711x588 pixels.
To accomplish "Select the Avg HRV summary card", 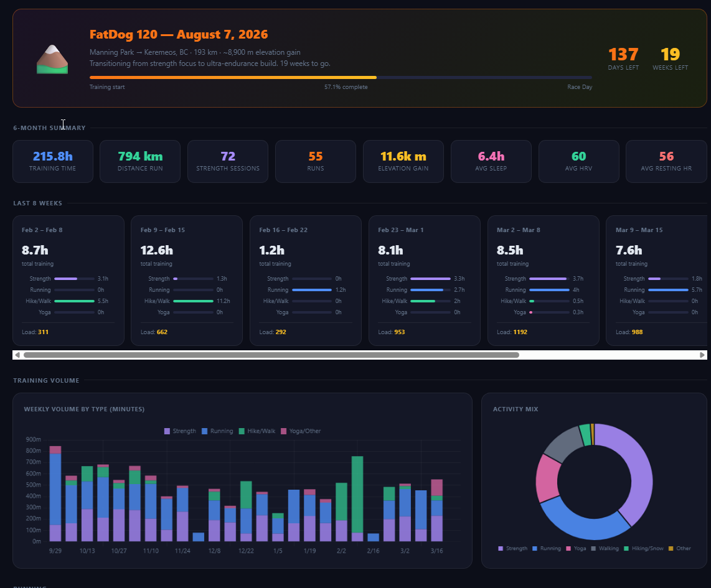I will (x=578, y=161).
